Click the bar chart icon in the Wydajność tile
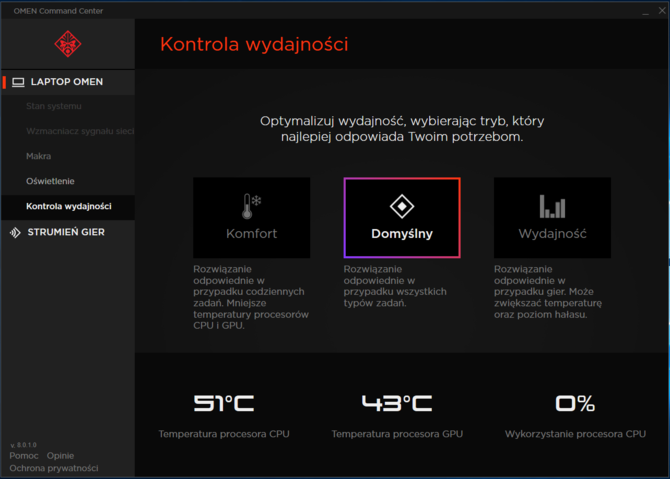Image resolution: width=670 pixels, height=479 pixels. 552,206
